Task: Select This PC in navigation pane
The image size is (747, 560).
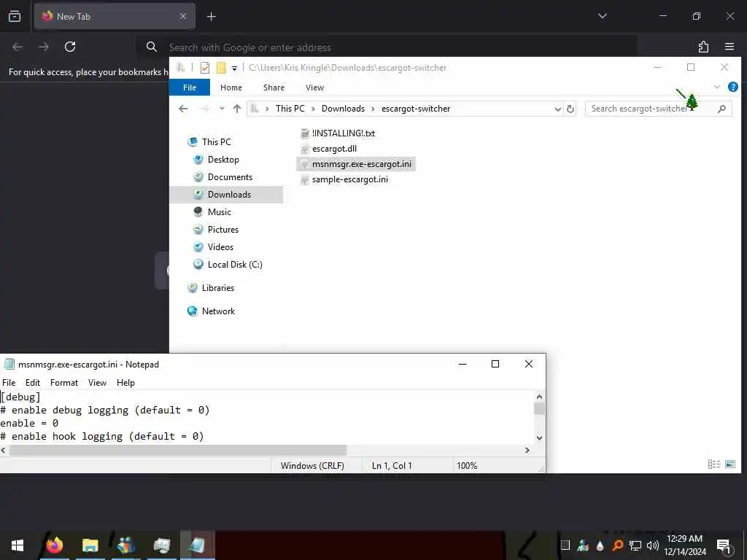Action: [216, 142]
